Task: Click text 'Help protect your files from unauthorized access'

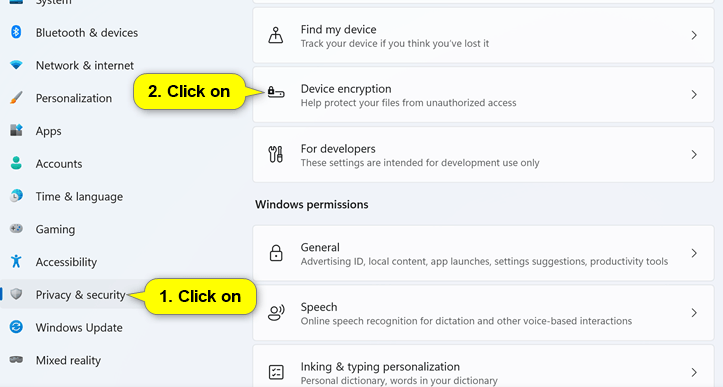Action: [409, 102]
